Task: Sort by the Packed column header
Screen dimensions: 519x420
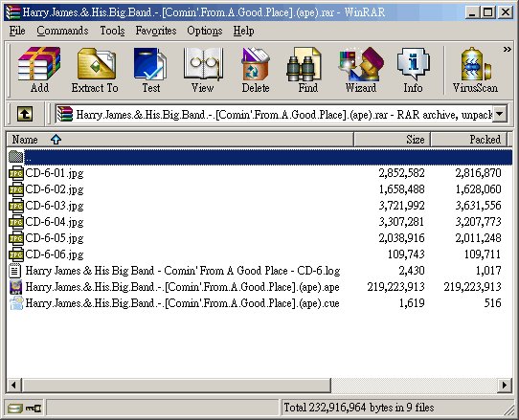Action: pyautogui.click(x=468, y=140)
